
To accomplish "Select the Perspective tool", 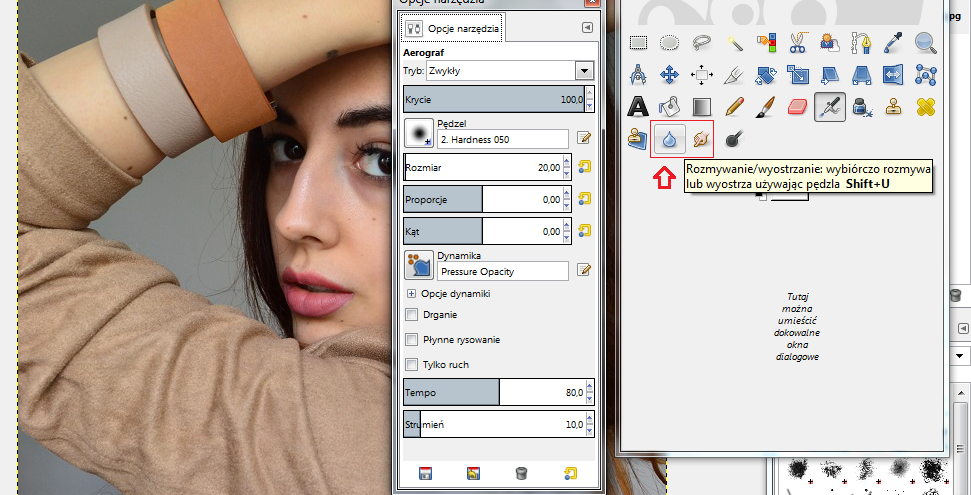I will coord(861,76).
